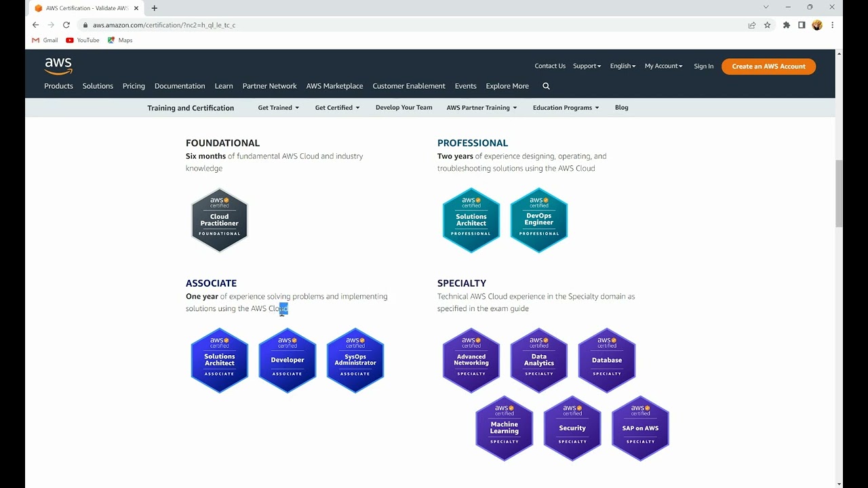Share this page icon in address bar
The width and height of the screenshot is (868, 488).
coord(752,25)
